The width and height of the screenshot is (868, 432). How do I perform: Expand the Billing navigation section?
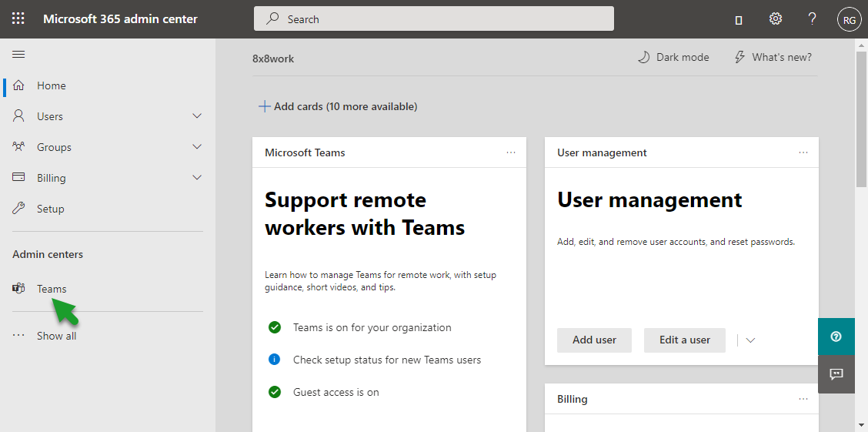[x=197, y=178]
